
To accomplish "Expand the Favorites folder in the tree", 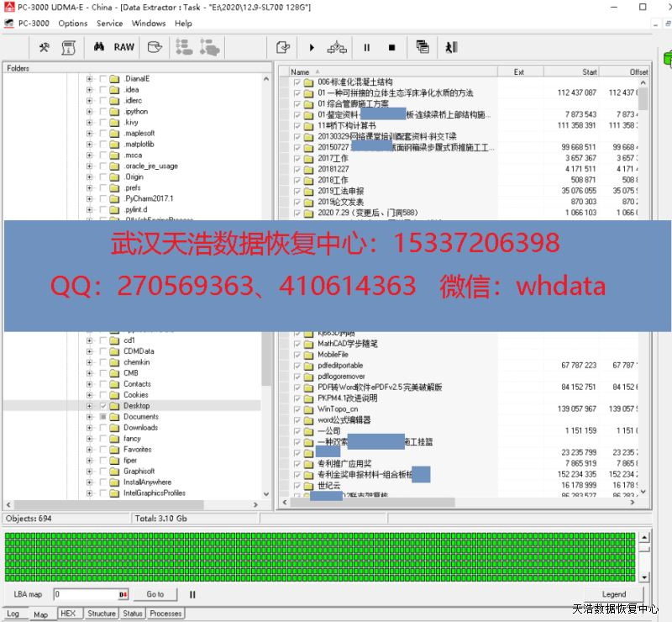I will (89, 450).
